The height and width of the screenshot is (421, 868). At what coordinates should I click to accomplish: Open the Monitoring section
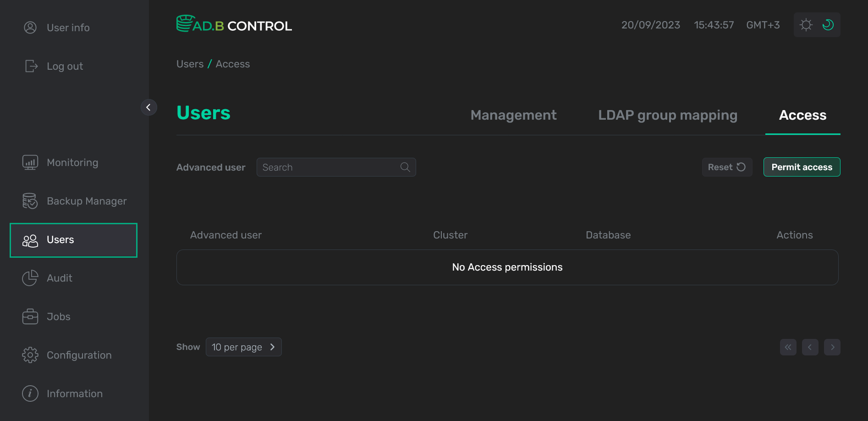(x=72, y=162)
